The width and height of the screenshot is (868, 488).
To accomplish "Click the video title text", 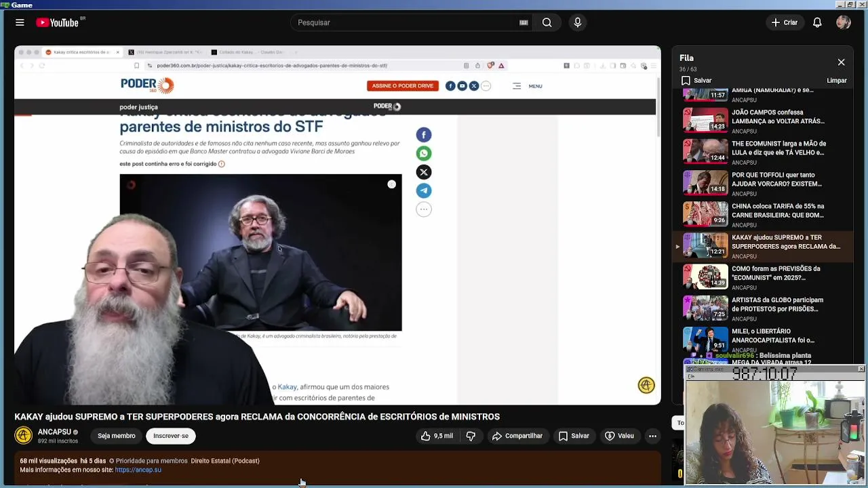I will (x=257, y=417).
